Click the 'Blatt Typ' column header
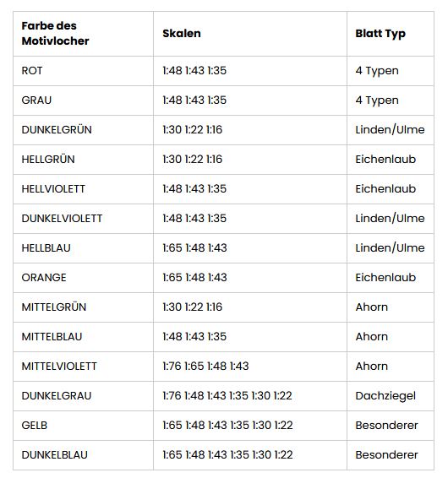This screenshot has height=478, width=448. [380, 34]
